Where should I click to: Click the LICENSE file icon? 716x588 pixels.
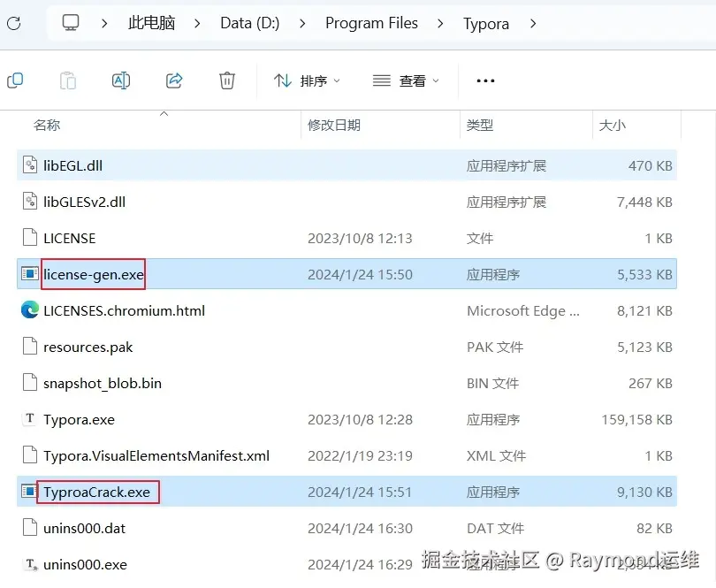[x=30, y=238]
